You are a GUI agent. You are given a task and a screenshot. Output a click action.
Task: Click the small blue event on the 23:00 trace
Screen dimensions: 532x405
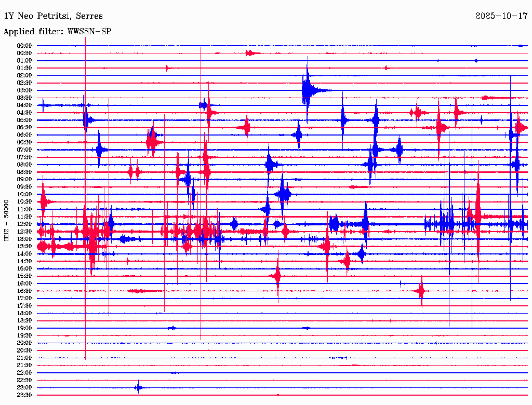[x=139, y=387]
